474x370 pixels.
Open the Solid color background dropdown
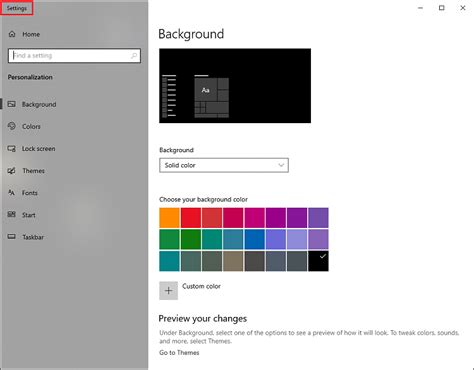pos(224,165)
